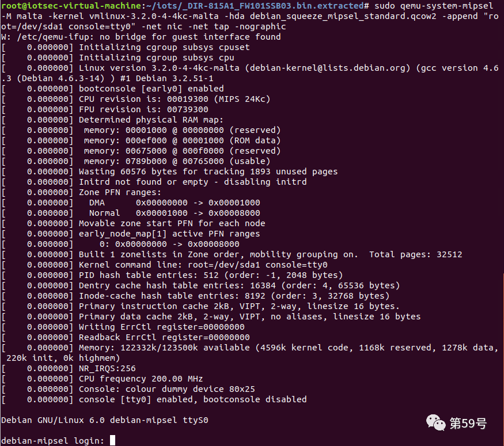Click the 'Dentry cache hash table entries' line
Image resolution: width=504 pixels, height=446 pixels.
tap(200, 285)
